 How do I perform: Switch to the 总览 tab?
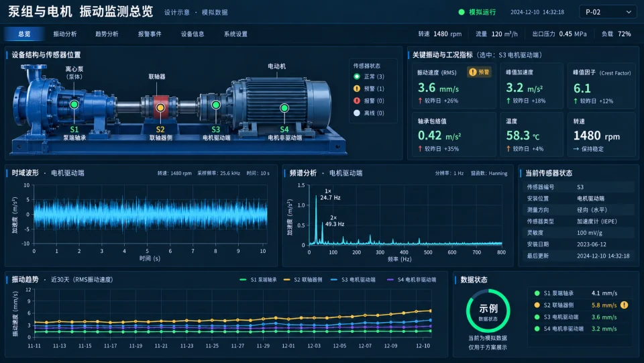click(x=24, y=34)
